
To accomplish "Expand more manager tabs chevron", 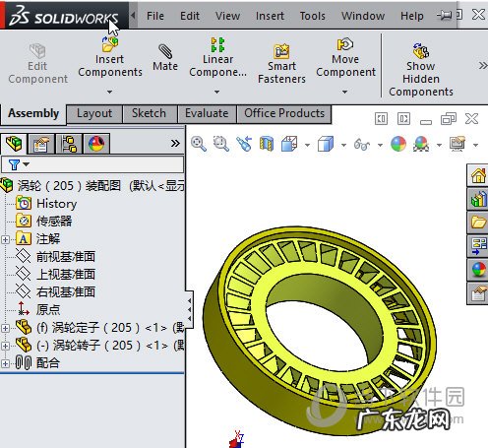I will click(175, 143).
